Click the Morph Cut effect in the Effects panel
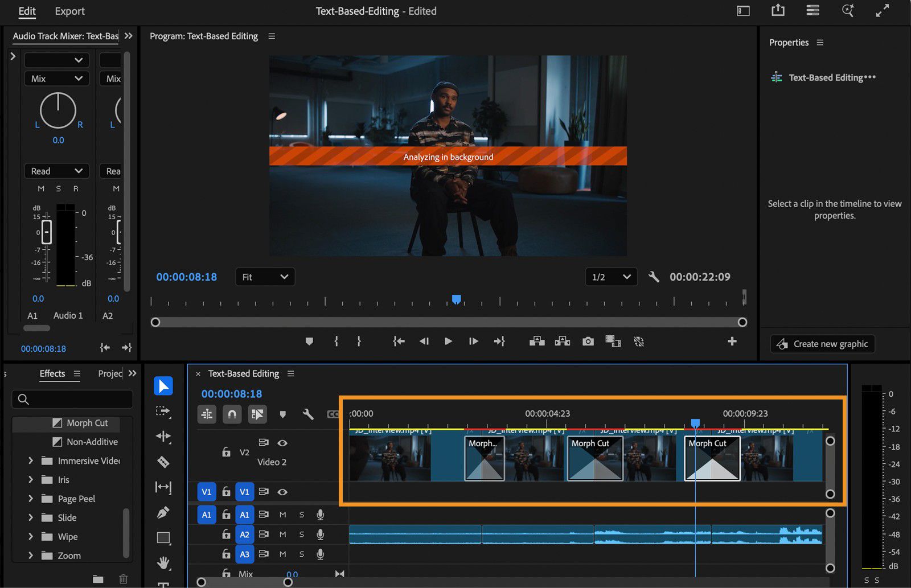The image size is (911, 588). (x=85, y=423)
